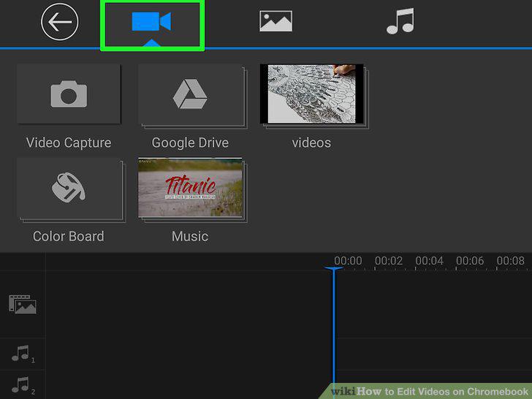This screenshot has width=532, height=399.
Task: Click the back arrow button
Action: coord(60,22)
